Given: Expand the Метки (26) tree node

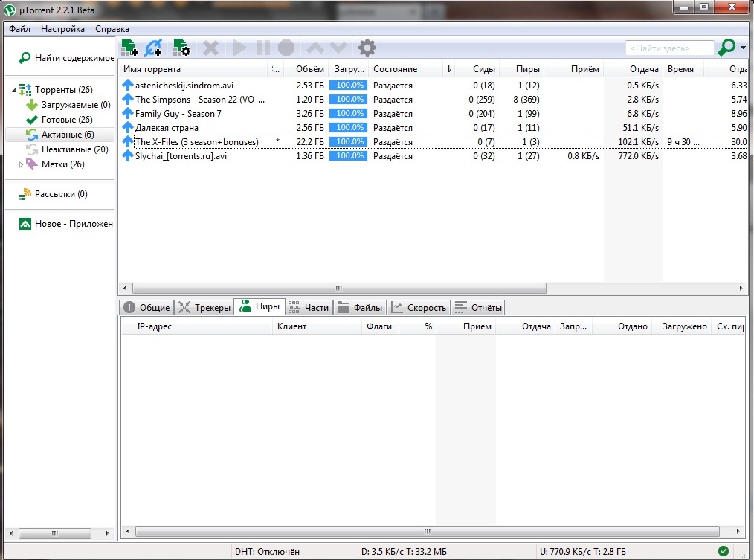Looking at the screenshot, I should (x=21, y=164).
